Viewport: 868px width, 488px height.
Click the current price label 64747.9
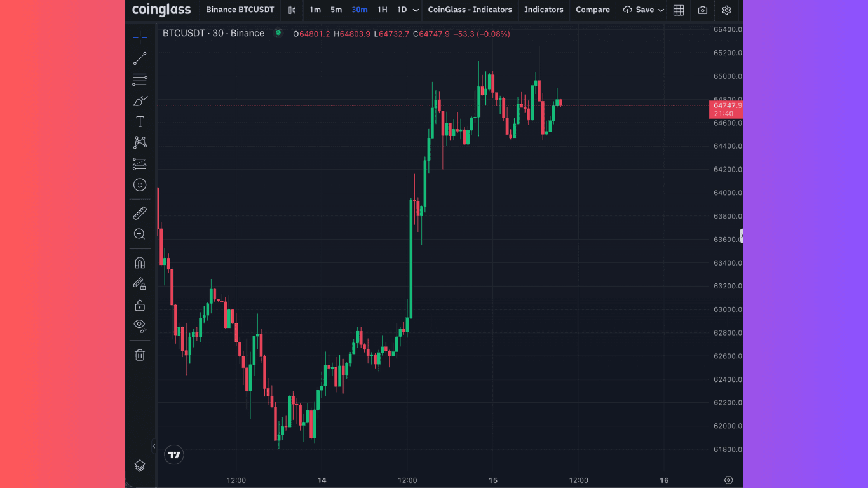pyautogui.click(x=726, y=109)
